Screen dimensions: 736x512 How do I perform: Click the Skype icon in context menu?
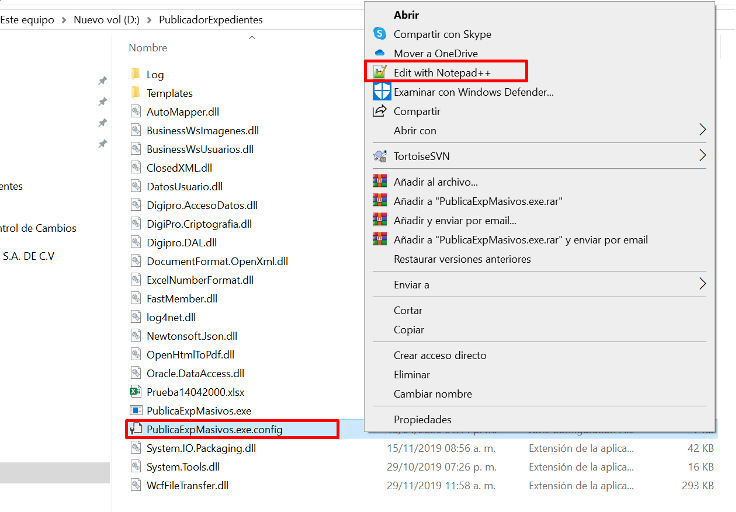380,34
